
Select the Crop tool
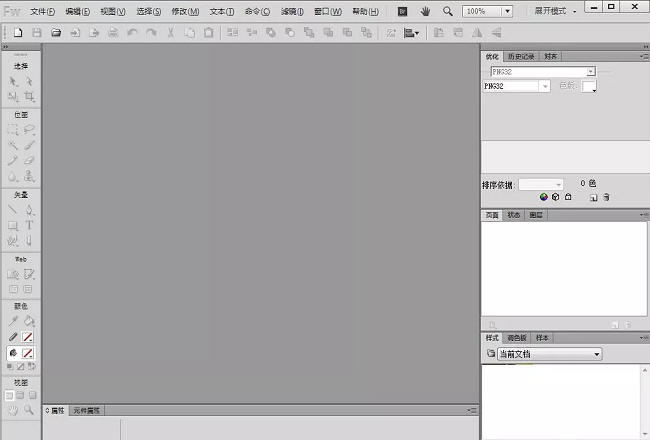pyautogui.click(x=29, y=97)
